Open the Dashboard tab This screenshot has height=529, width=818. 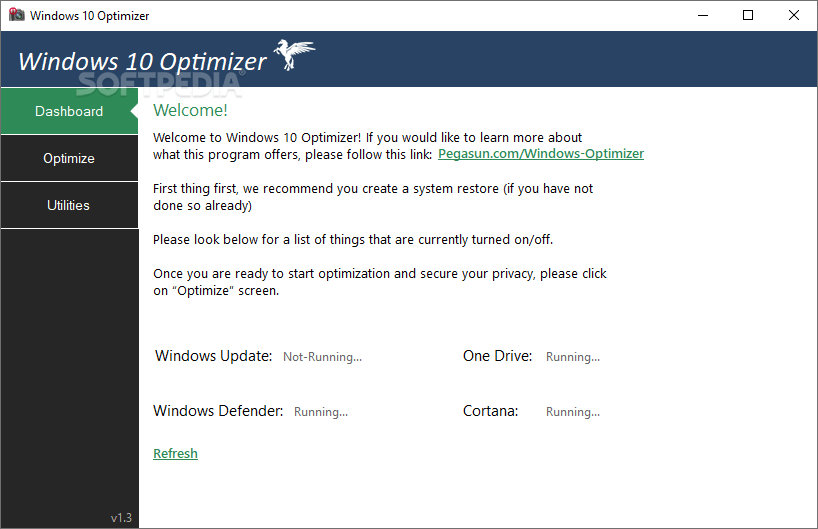point(69,111)
